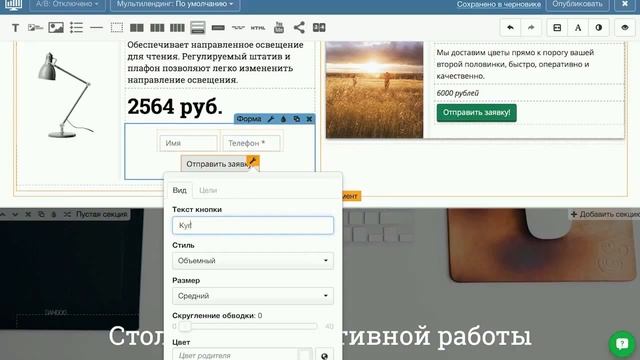Click the lamp description paragraph text
Image resolution: width=640 pixels, height=360 pixels.
[216, 62]
